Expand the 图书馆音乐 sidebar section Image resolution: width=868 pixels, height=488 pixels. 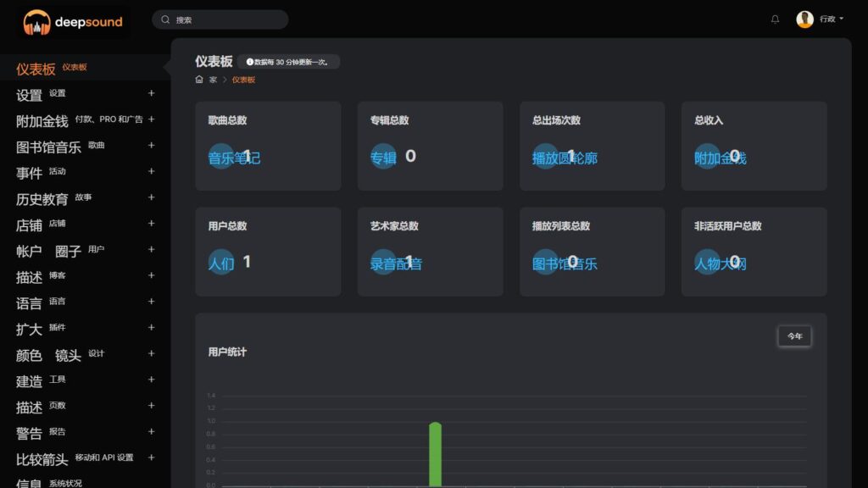click(152, 146)
